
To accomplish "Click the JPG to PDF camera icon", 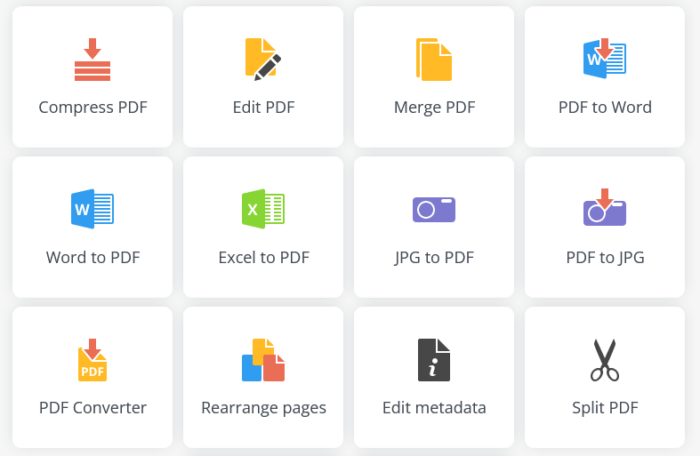I will pos(434,209).
